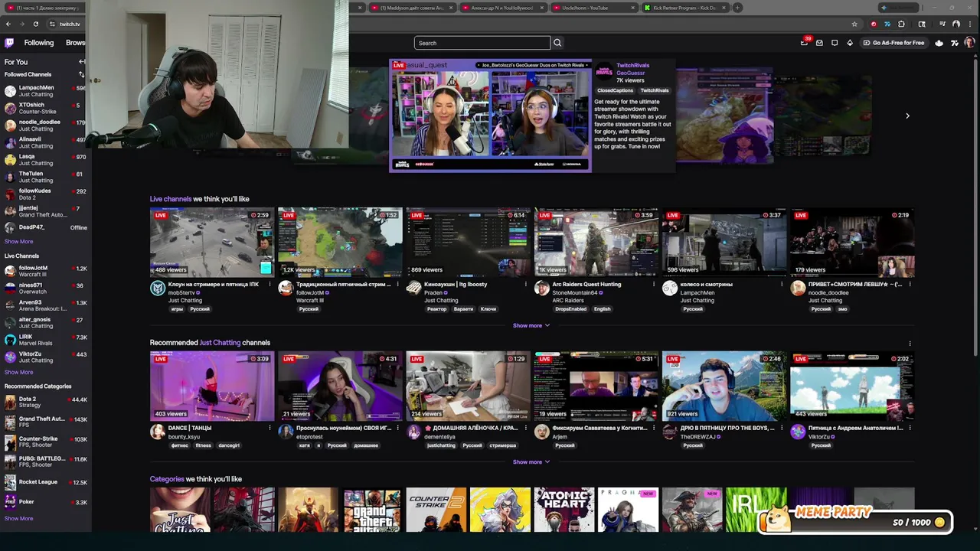Click the ClosedCaptions tag

[x=615, y=90]
